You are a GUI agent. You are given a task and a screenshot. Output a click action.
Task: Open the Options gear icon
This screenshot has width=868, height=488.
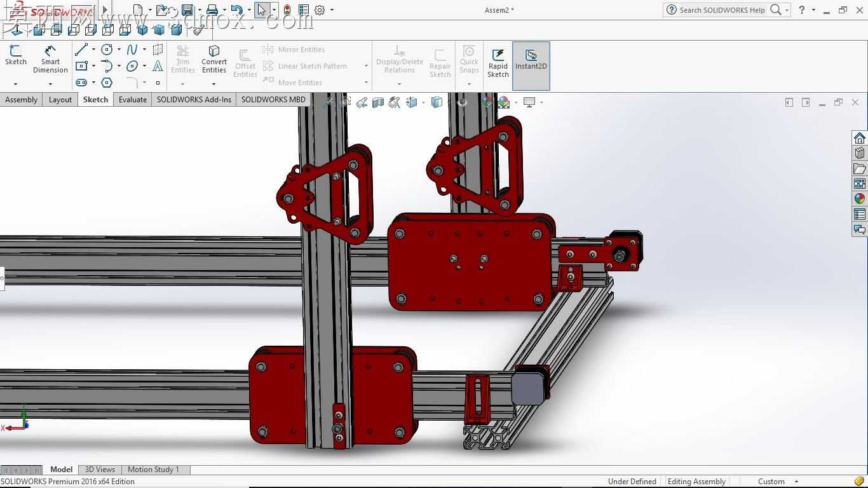tap(320, 10)
